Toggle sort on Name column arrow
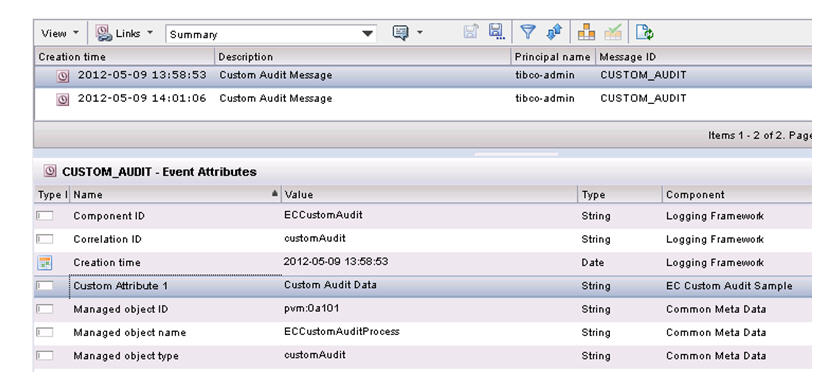Viewport: 831px width, 379px height. click(275, 194)
